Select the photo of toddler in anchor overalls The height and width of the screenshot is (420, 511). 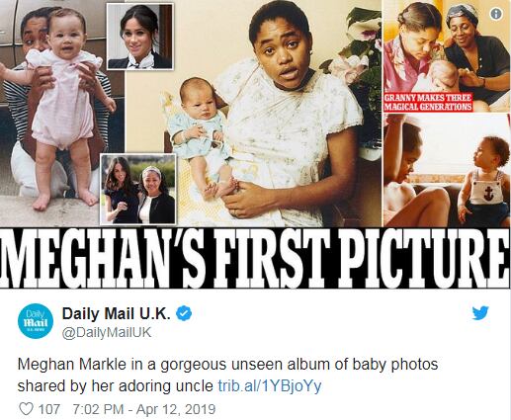pos(447,170)
